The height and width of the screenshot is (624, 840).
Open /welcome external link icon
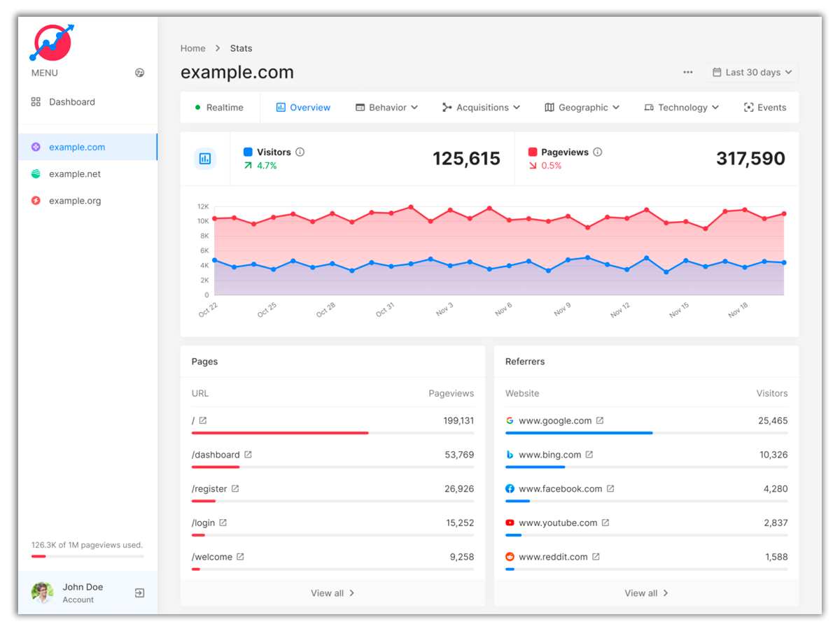240,557
